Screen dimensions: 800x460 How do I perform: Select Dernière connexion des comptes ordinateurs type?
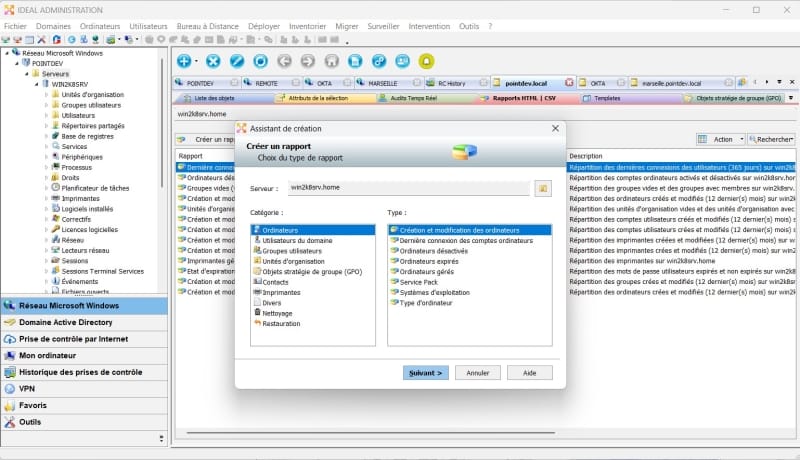click(x=470, y=240)
